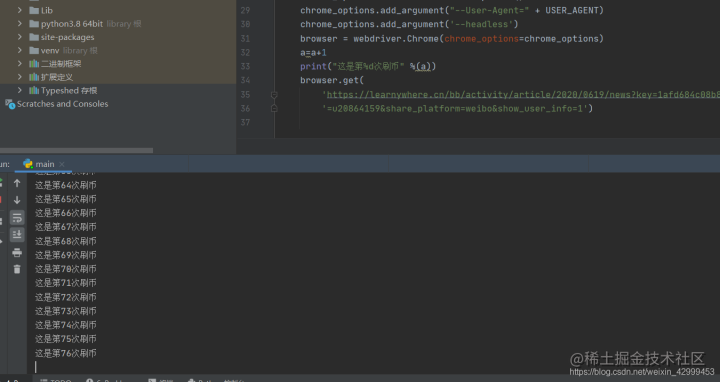This screenshot has width=720, height=382.
Task: Select Scratches and Consoles label
Action: [x=62, y=104]
